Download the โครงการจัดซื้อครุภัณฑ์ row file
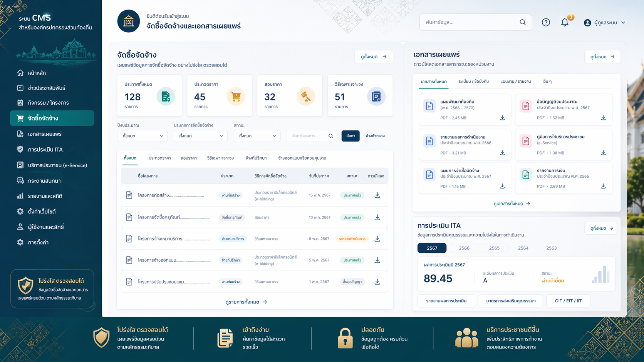The height and width of the screenshot is (362, 644). [377, 217]
